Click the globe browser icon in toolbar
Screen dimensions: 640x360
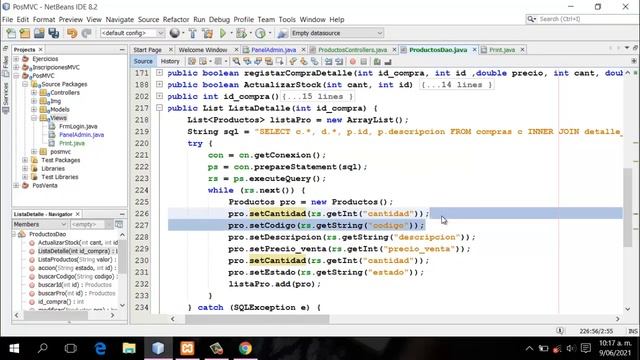[x=175, y=33]
